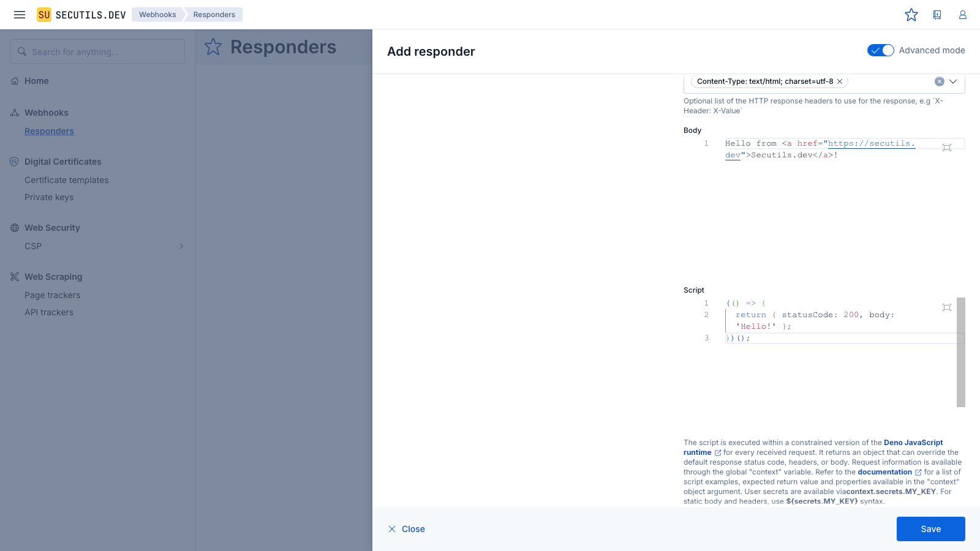Click the SecUtils.dev logo
This screenshot has height=551, width=980.
(x=80, y=15)
